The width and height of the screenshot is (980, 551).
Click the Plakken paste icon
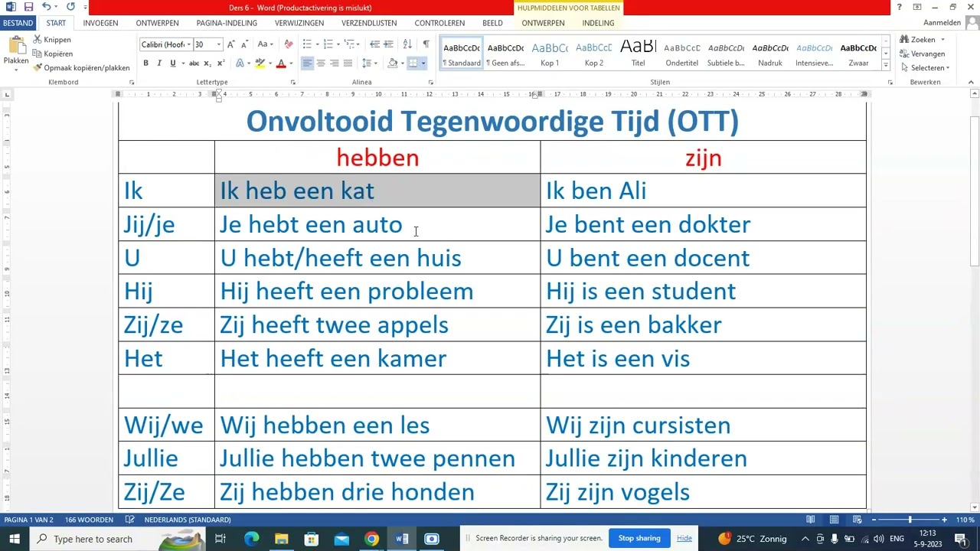pyautogui.click(x=15, y=47)
